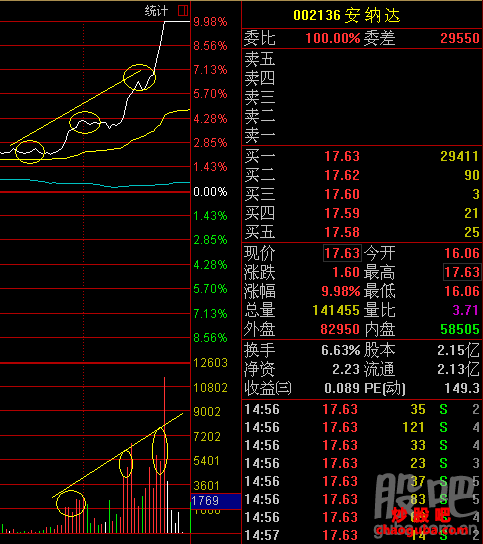Select the 14:56 trade with volume 121
Screen dimensions: 483x544
pos(362,427)
